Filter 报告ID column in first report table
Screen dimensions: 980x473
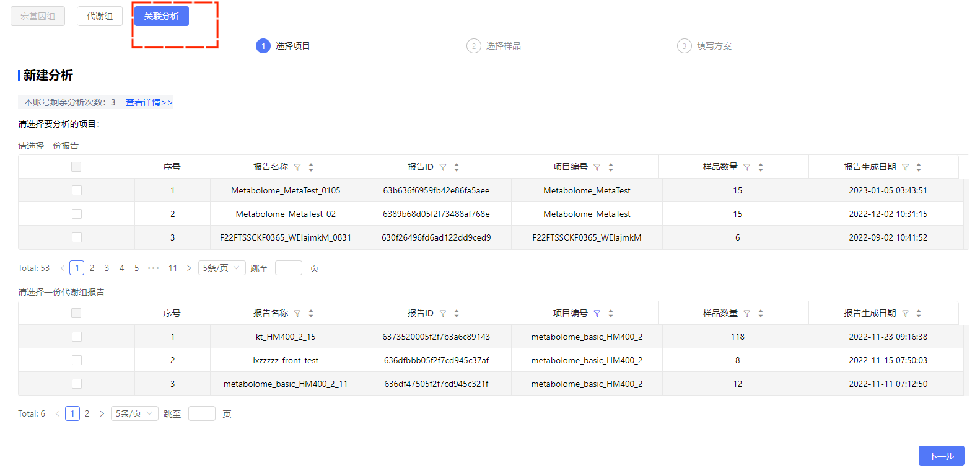[x=443, y=167]
